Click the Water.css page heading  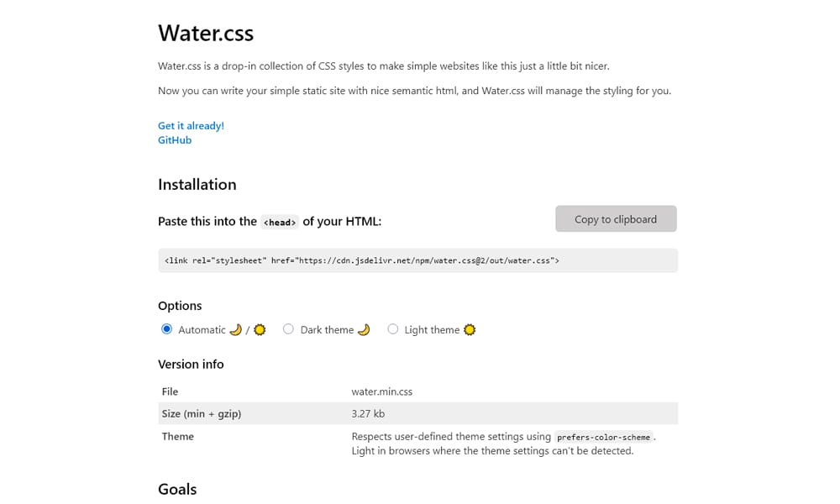[x=206, y=34]
